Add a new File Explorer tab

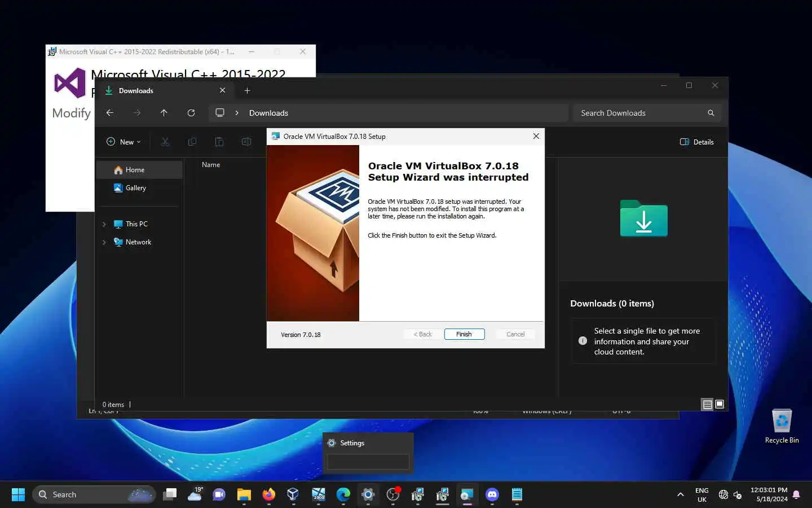247,90
